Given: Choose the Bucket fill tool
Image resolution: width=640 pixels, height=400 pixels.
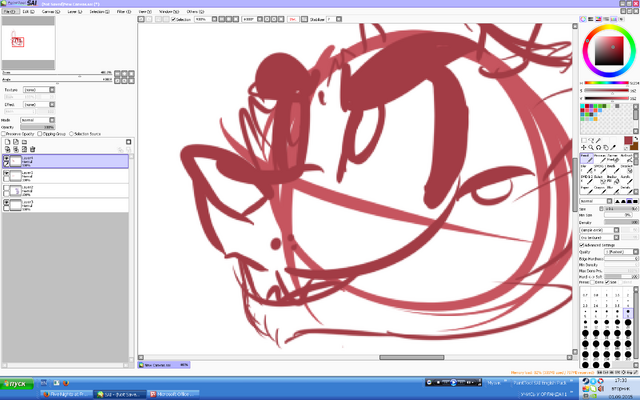Looking at the screenshot, I should pos(612,179).
